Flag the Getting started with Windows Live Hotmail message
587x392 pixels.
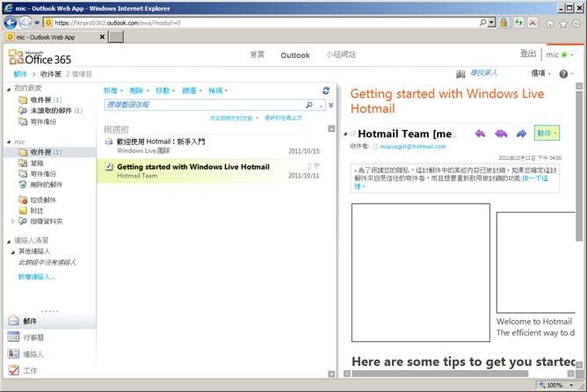click(317, 166)
